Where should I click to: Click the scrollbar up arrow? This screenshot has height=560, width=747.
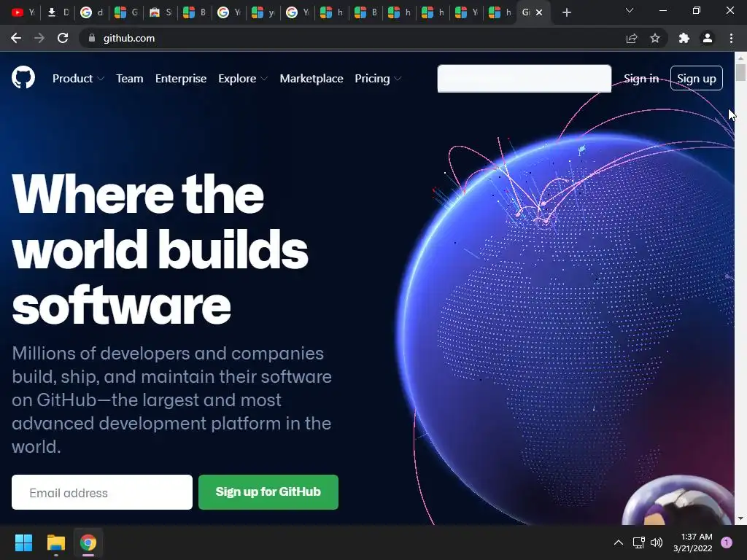(x=740, y=58)
